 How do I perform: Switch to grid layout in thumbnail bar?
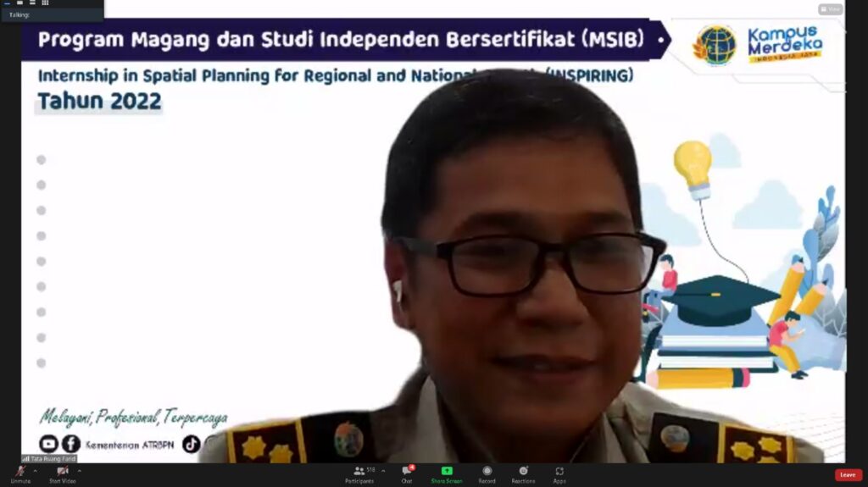click(x=45, y=3)
